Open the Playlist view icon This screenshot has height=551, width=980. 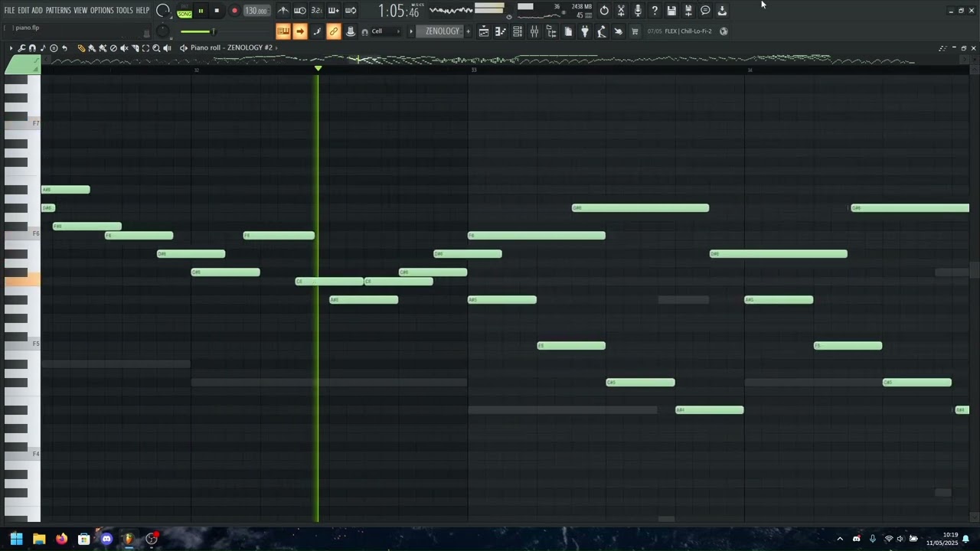(484, 31)
